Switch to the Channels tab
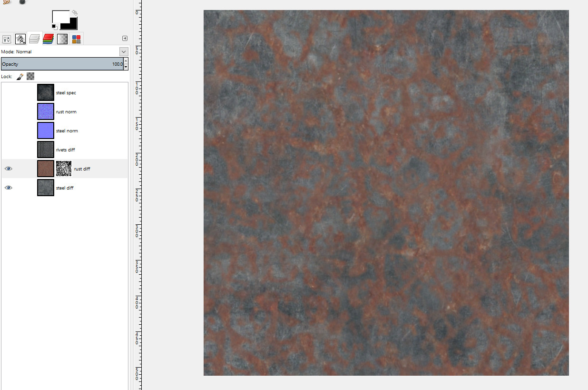Image resolution: width=588 pixels, height=390 pixels. coord(48,39)
